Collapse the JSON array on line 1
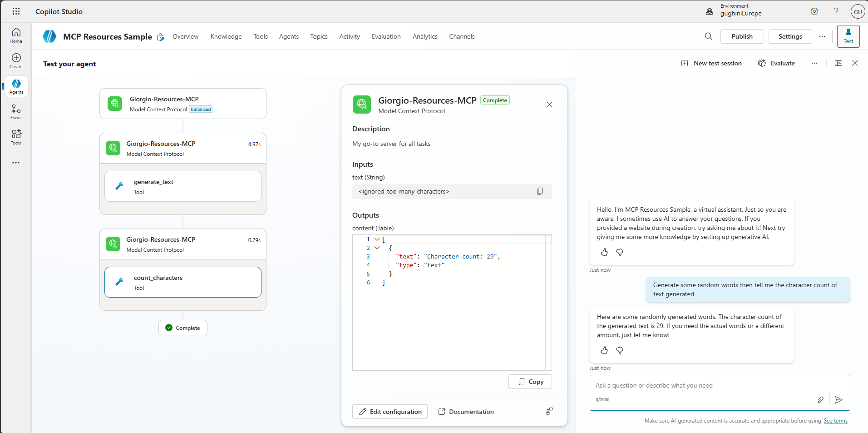This screenshot has width=868, height=433. 377,239
